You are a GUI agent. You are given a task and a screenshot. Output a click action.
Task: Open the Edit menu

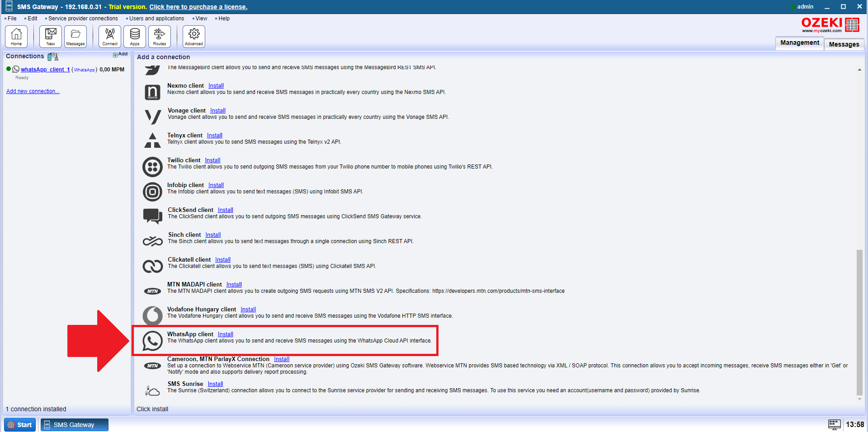pyautogui.click(x=32, y=19)
